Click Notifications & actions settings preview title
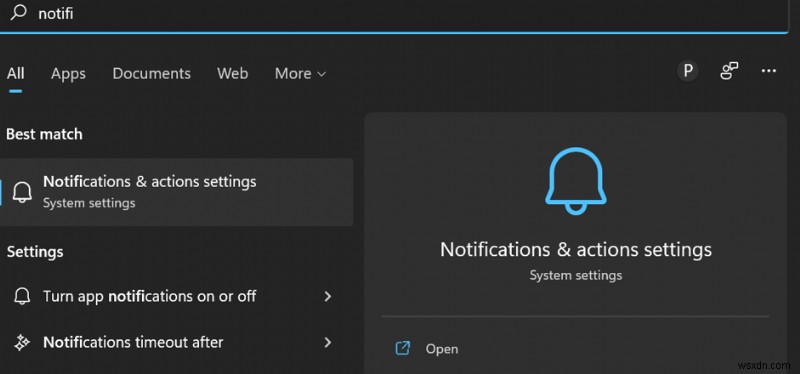Viewport: 800px width, 374px height. pos(576,250)
